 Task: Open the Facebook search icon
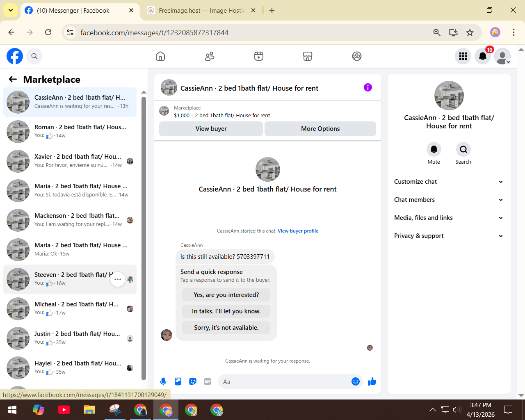pyautogui.click(x=34, y=56)
